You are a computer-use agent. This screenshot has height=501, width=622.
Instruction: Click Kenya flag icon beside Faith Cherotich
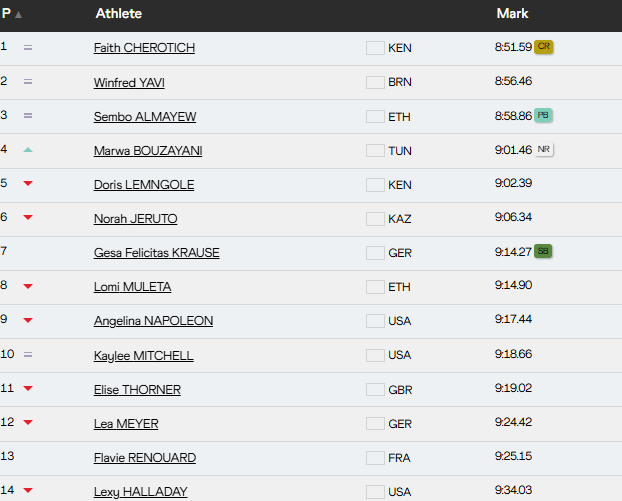point(375,48)
